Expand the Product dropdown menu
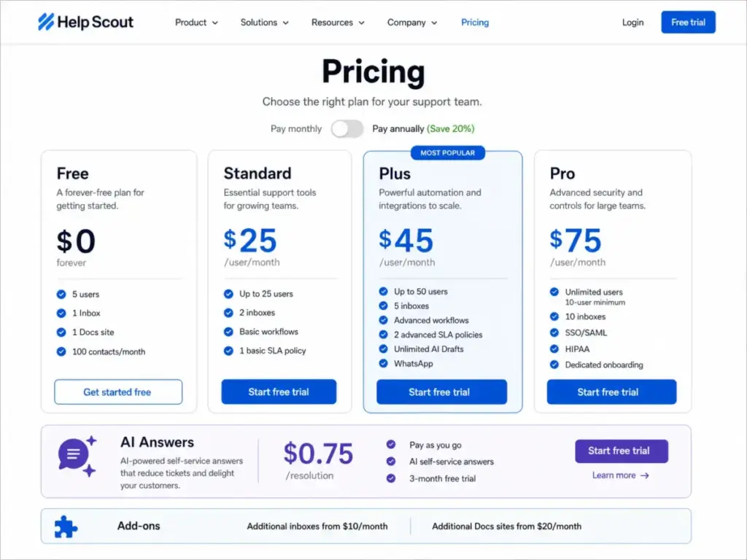 point(196,23)
